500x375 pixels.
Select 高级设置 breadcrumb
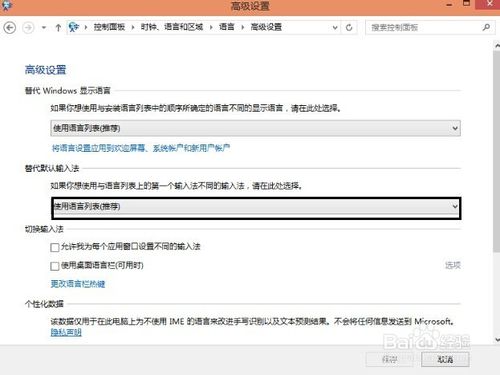click(266, 27)
